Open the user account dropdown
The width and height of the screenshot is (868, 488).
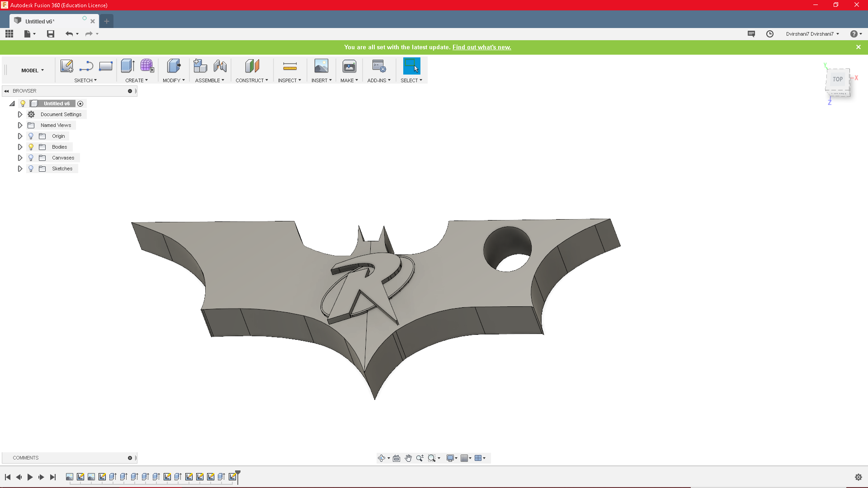click(812, 34)
